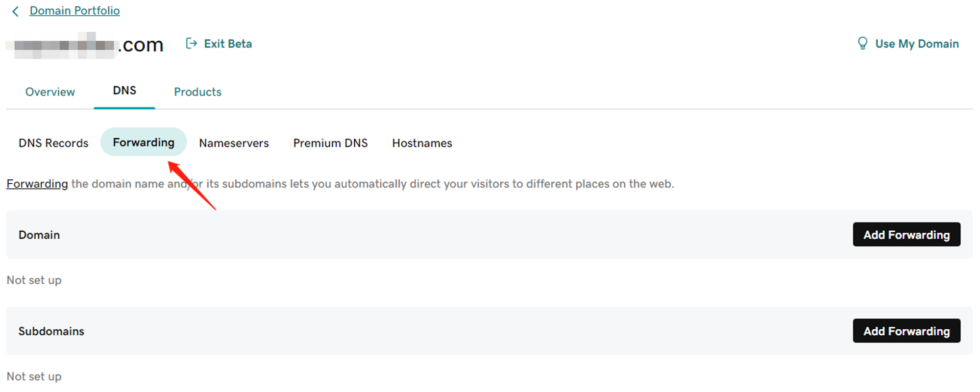
Task: Switch to the Overview tab
Action: [x=50, y=92]
